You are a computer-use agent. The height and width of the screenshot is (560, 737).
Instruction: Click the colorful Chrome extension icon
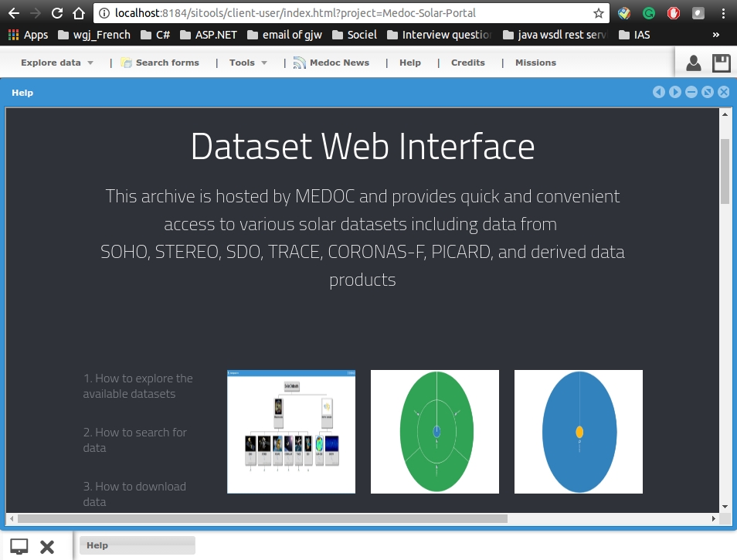coord(623,13)
